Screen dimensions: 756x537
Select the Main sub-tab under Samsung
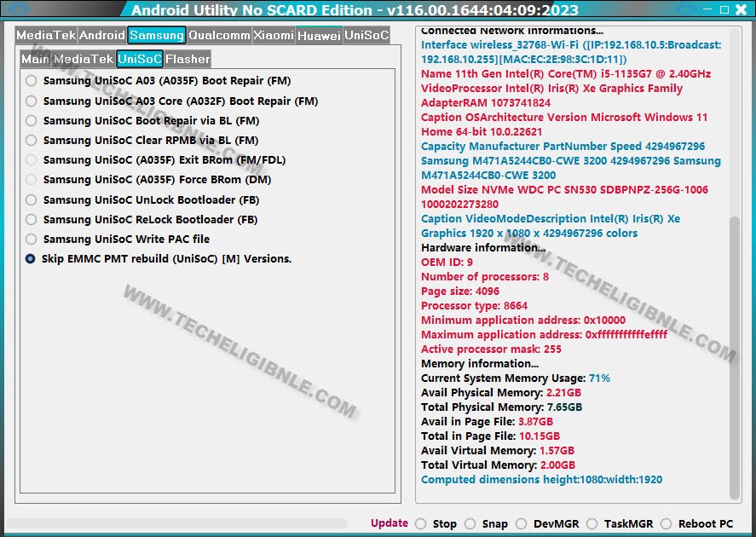pyautogui.click(x=35, y=60)
